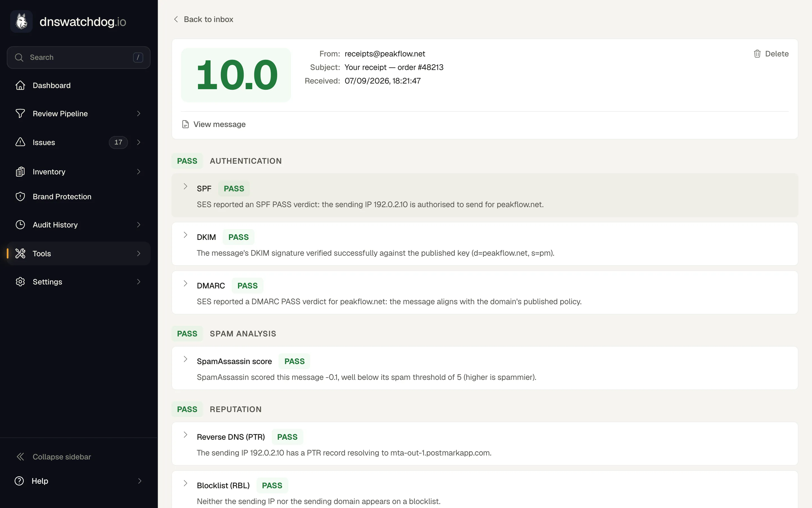Click the View message link
812x508 pixels.
214,124
